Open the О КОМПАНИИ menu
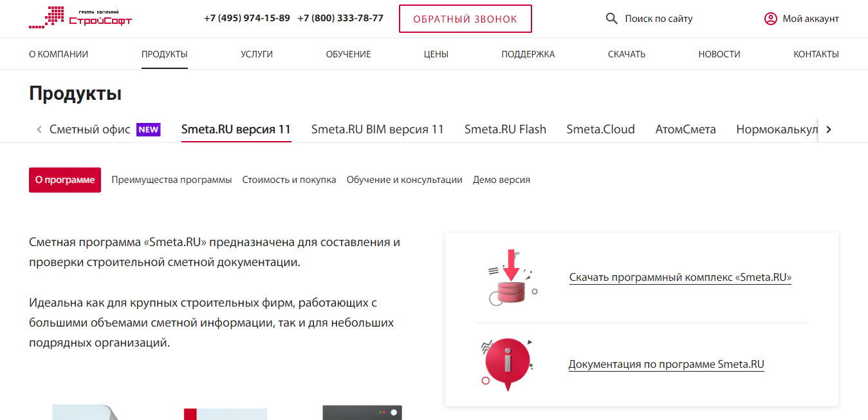The image size is (868, 420). [x=59, y=54]
